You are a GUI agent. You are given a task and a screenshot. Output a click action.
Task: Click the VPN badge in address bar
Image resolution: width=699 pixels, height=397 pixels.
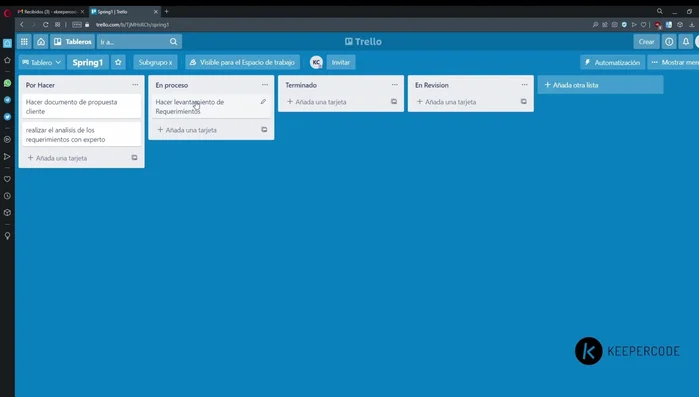click(77, 25)
